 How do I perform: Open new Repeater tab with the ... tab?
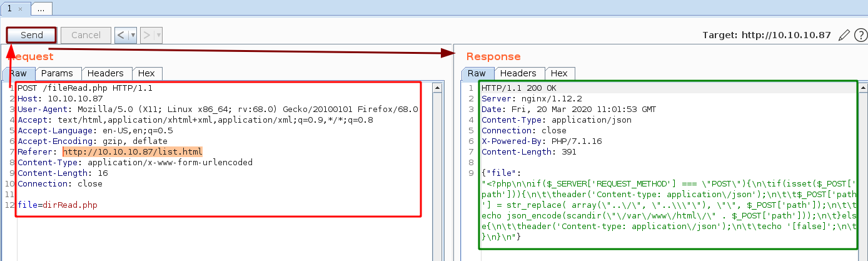click(x=41, y=9)
